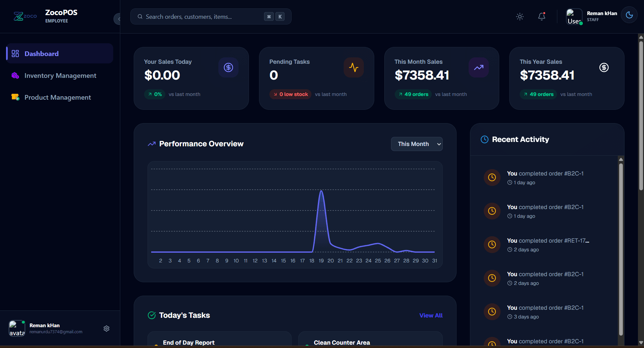Select Inventory Management in the sidebar
The width and height of the screenshot is (644, 348).
coord(60,76)
